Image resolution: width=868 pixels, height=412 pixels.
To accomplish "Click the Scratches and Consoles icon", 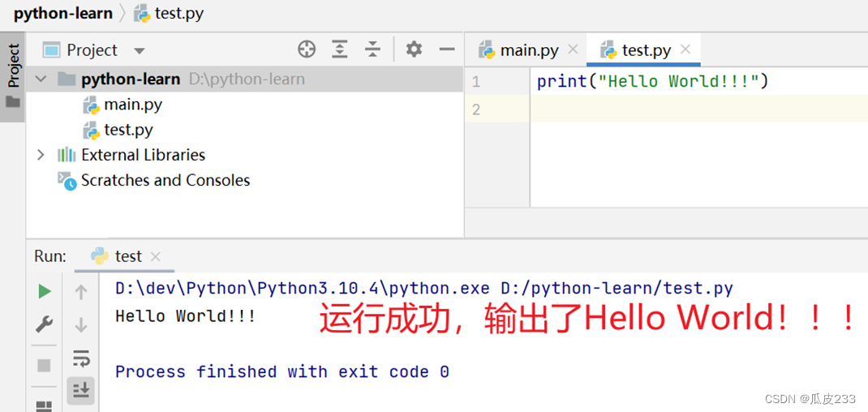I will (67, 181).
